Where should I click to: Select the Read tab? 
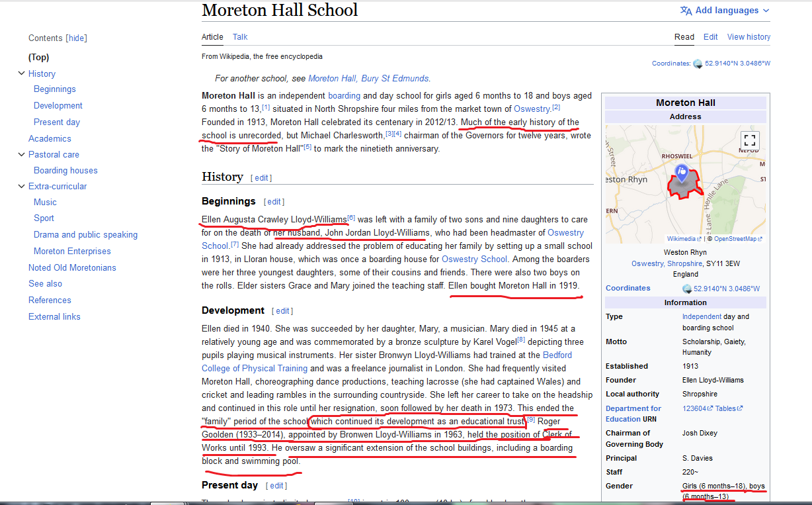tap(684, 37)
